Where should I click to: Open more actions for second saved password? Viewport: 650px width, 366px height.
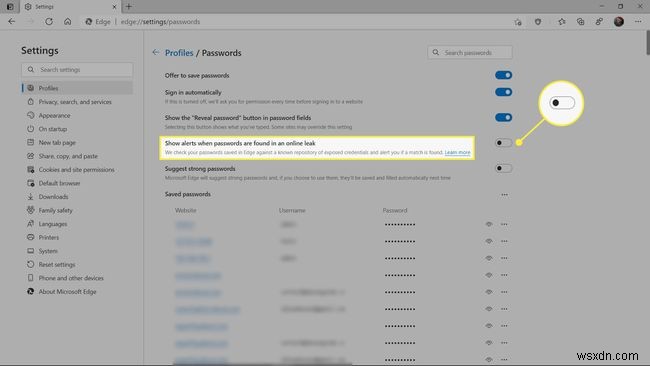point(504,241)
